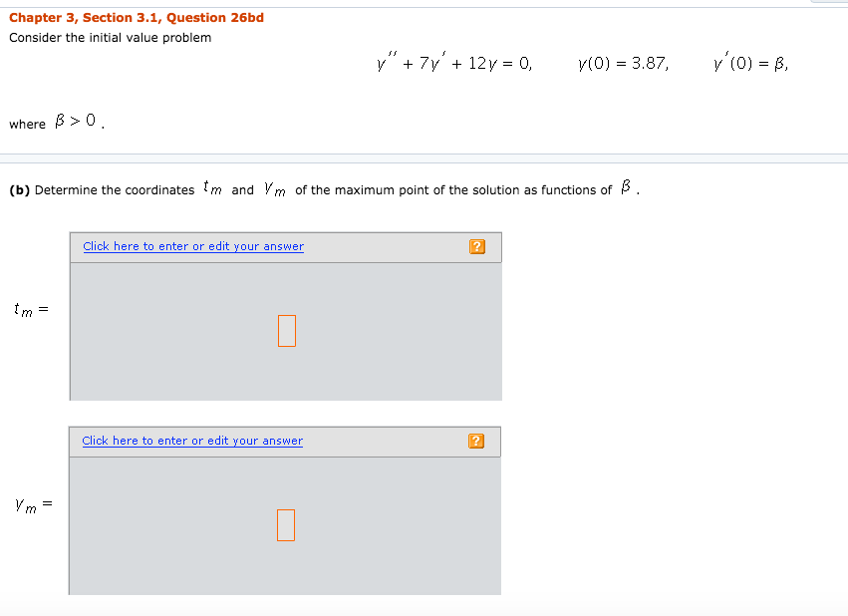848x616 pixels.
Task: Open the orange question-mark icon beside second answer bar
Action: click(475, 441)
